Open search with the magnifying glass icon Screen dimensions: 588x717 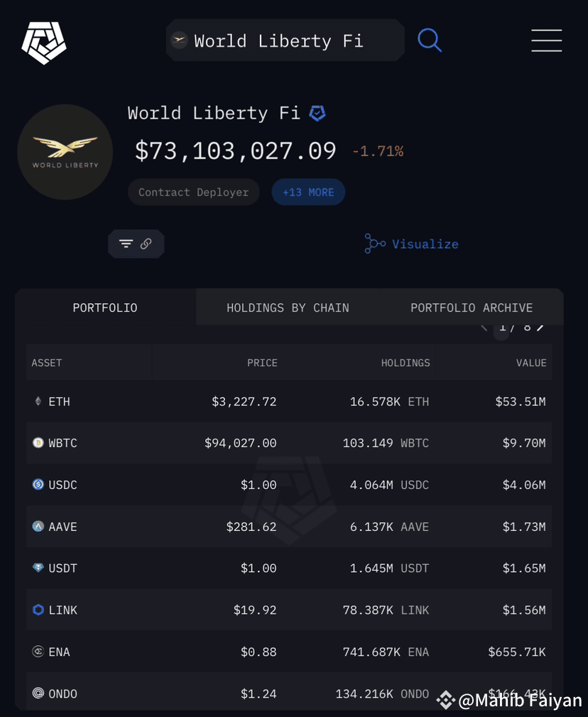429,40
